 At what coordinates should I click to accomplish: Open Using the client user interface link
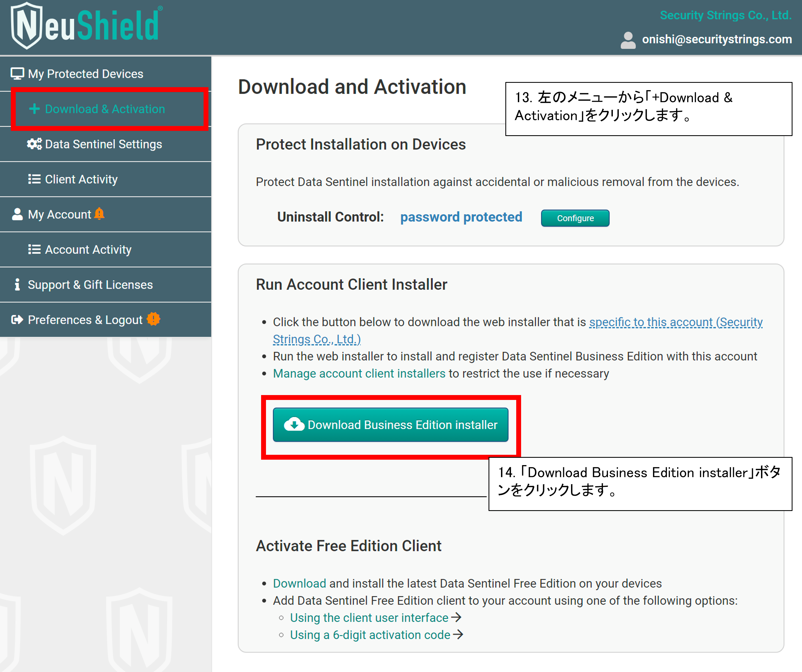click(x=369, y=618)
